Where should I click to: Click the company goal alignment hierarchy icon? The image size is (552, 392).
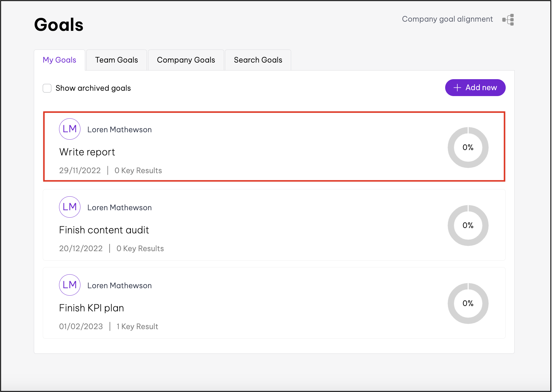[x=508, y=20]
